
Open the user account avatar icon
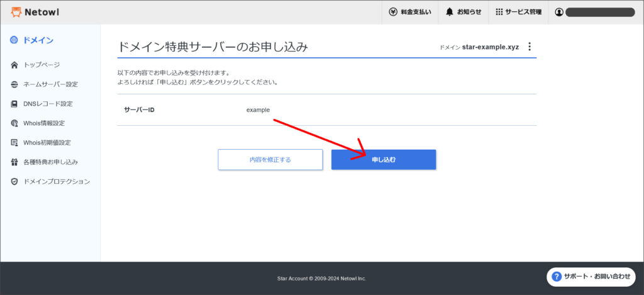click(x=559, y=12)
